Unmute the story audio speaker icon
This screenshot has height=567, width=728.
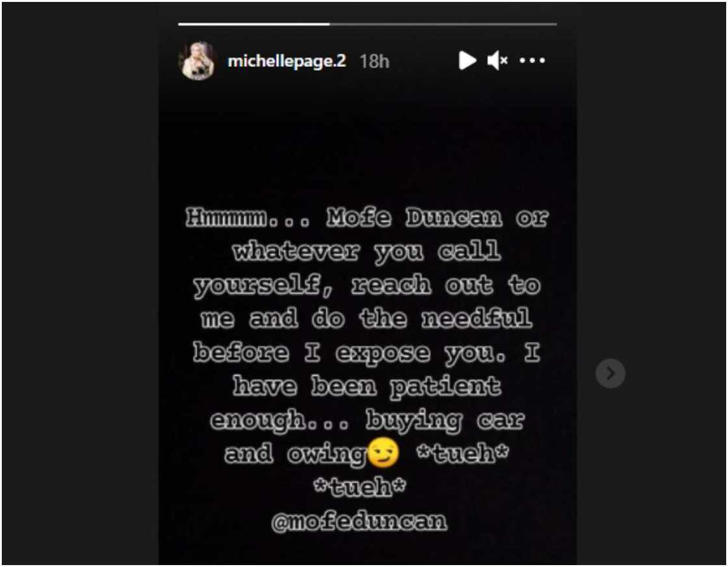click(497, 60)
